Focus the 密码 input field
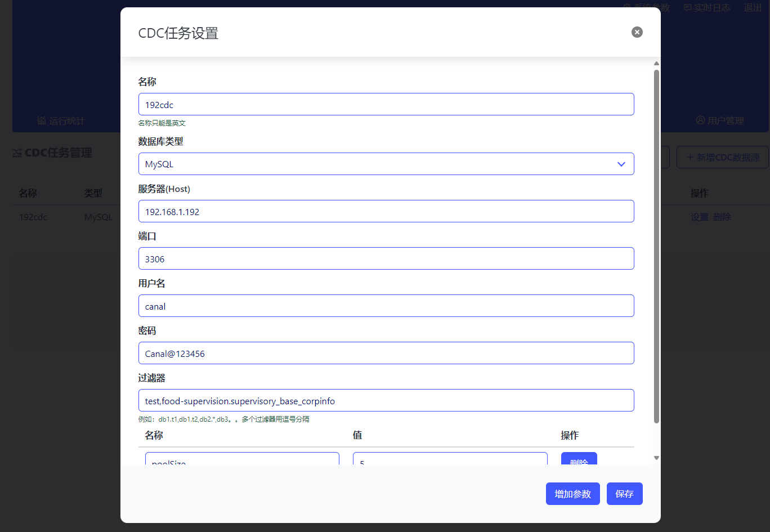Image resolution: width=770 pixels, height=532 pixels. (x=386, y=353)
